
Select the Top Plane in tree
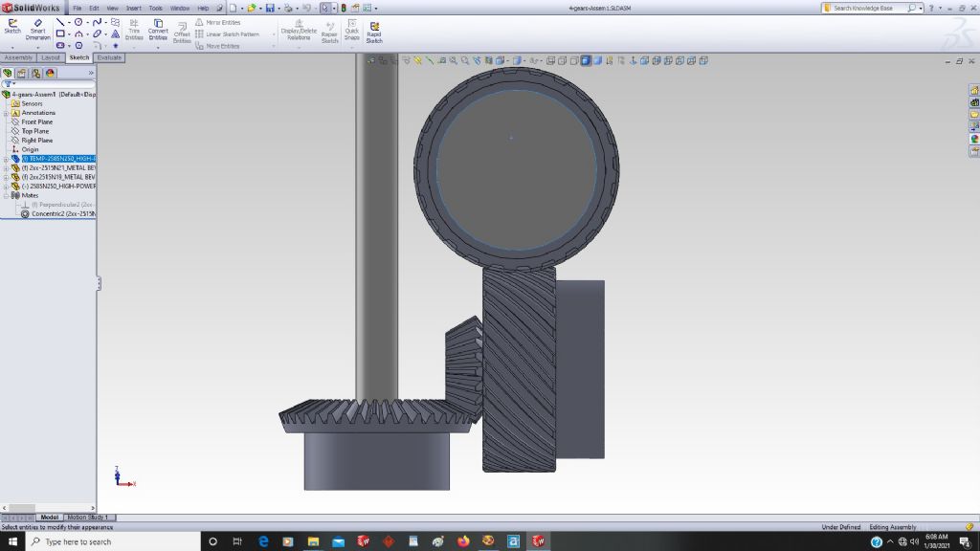point(35,131)
